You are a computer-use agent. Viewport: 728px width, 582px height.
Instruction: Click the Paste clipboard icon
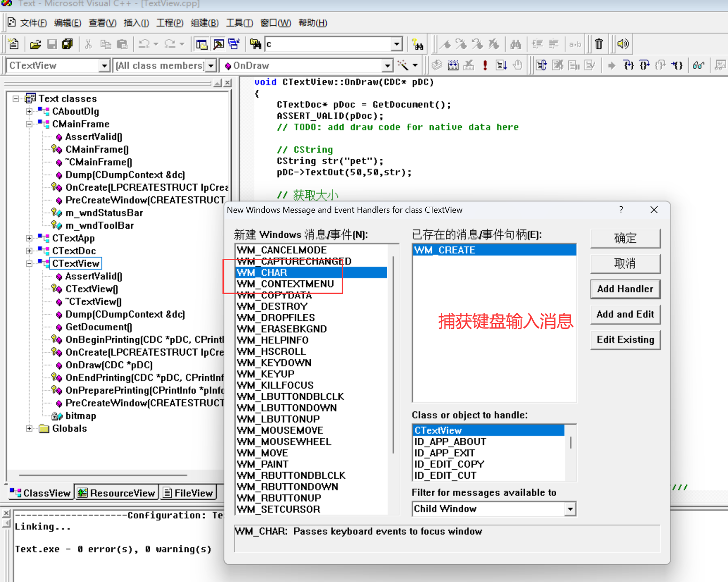[122, 44]
